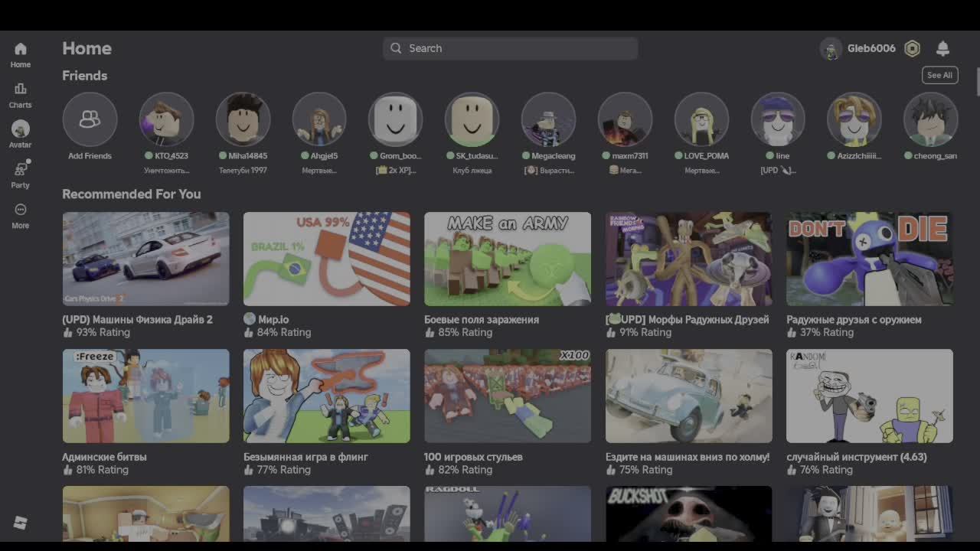Open the Buckshot game thumbnail
The height and width of the screenshot is (551, 980).
click(x=689, y=514)
